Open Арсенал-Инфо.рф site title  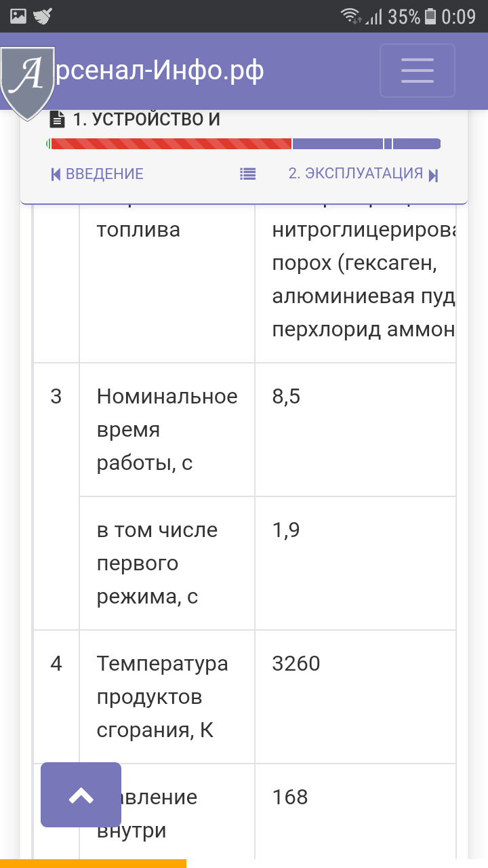pyautogui.click(x=157, y=71)
